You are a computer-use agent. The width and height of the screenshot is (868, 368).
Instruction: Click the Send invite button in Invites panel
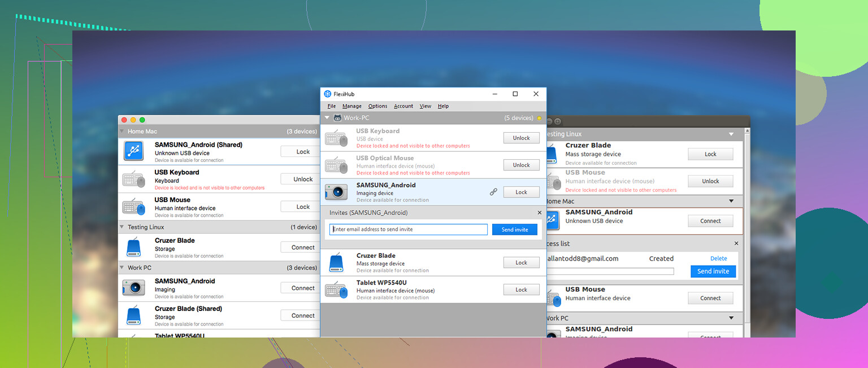click(514, 230)
